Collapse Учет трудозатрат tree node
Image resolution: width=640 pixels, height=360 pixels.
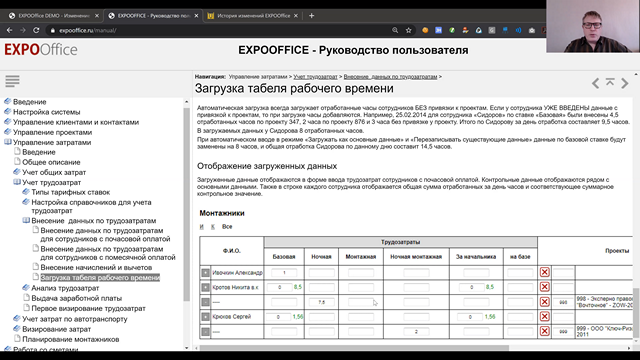pos(17,182)
